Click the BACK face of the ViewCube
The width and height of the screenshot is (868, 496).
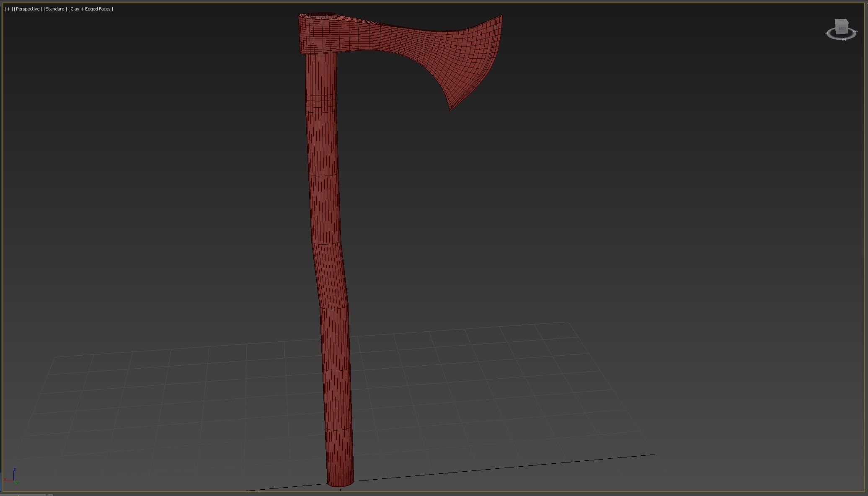pyautogui.click(x=842, y=28)
